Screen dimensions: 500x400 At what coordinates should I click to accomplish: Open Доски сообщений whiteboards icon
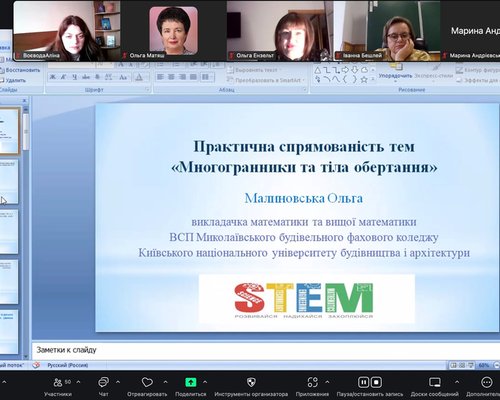pyautogui.click(x=435, y=382)
